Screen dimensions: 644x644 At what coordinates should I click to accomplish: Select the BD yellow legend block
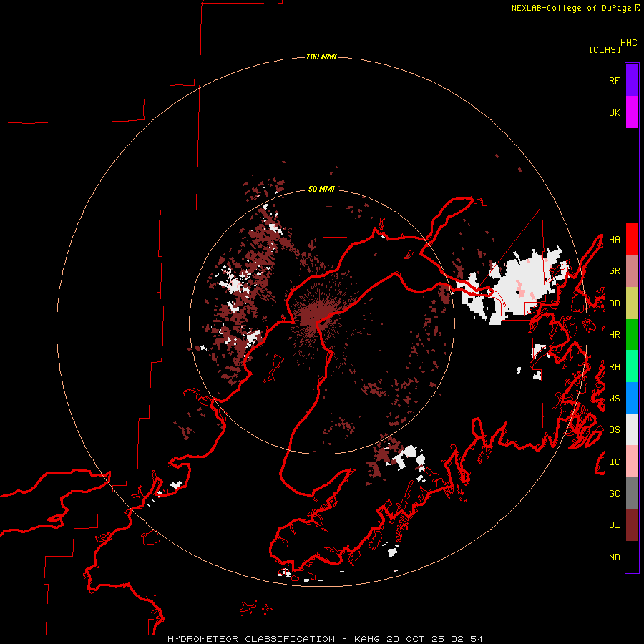click(632, 303)
